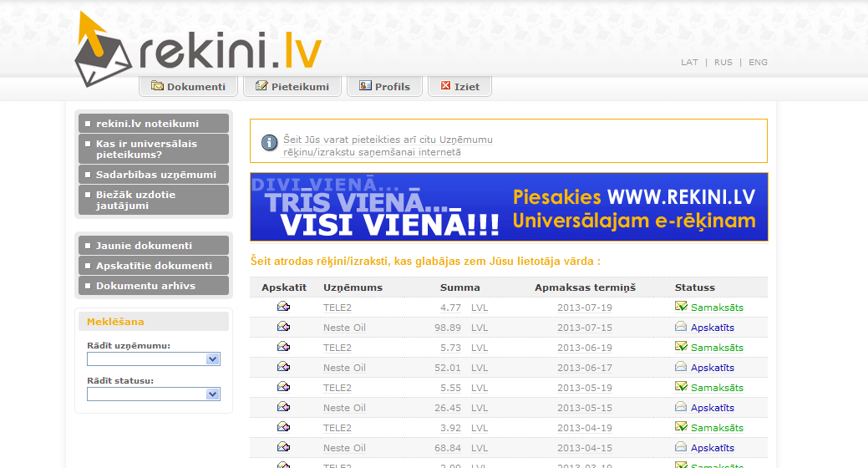The image size is (868, 468).
Task: View Neste Oil invoice of 68.84 LVL
Action: pyautogui.click(x=283, y=446)
